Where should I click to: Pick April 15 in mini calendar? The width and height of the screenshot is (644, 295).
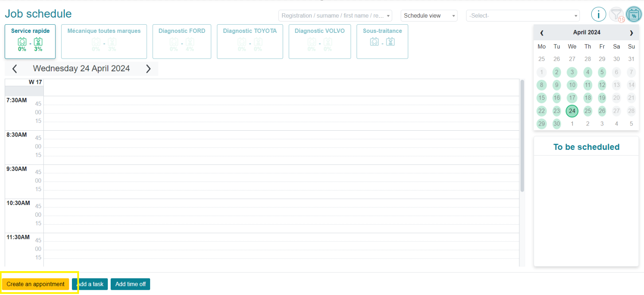click(x=542, y=98)
